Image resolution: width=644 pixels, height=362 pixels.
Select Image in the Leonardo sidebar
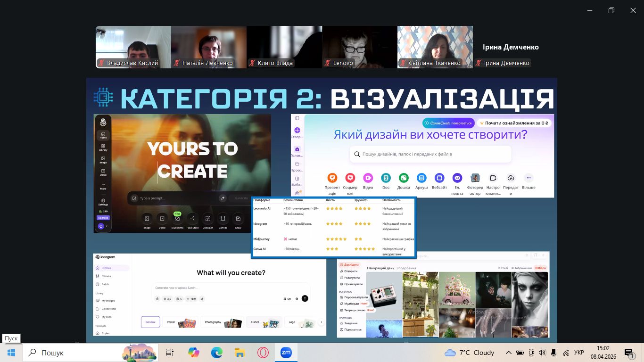pyautogui.click(x=103, y=160)
